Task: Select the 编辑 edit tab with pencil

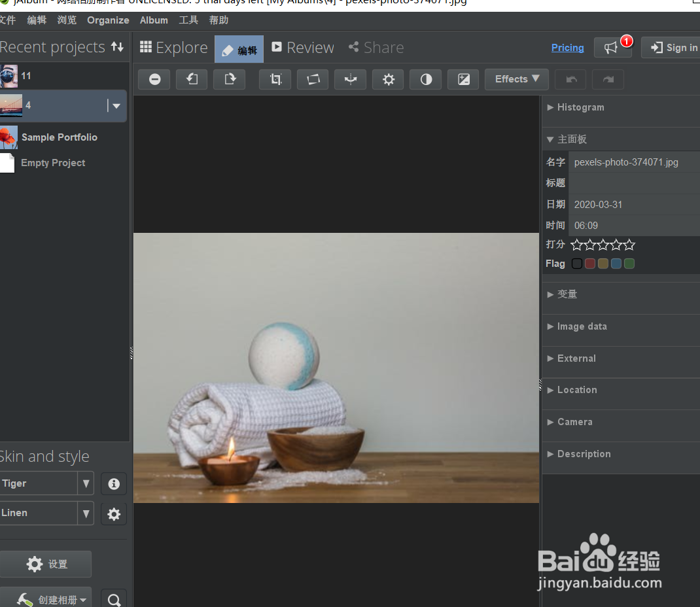Action: point(239,49)
